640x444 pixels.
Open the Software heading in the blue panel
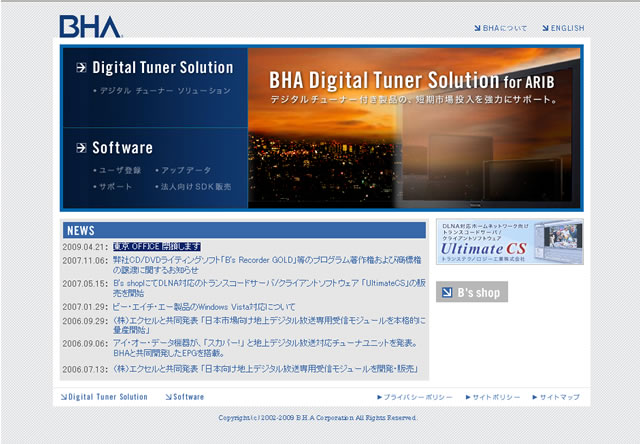(122, 148)
